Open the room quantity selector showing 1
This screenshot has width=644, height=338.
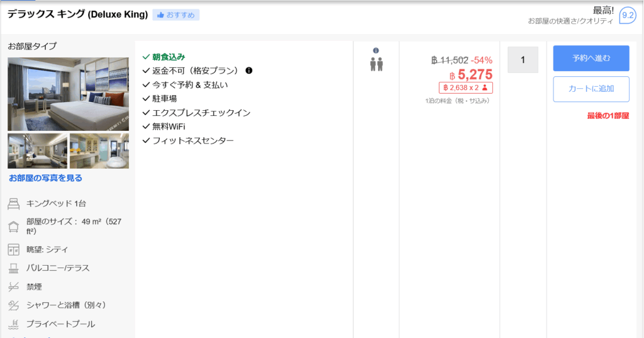tap(523, 60)
